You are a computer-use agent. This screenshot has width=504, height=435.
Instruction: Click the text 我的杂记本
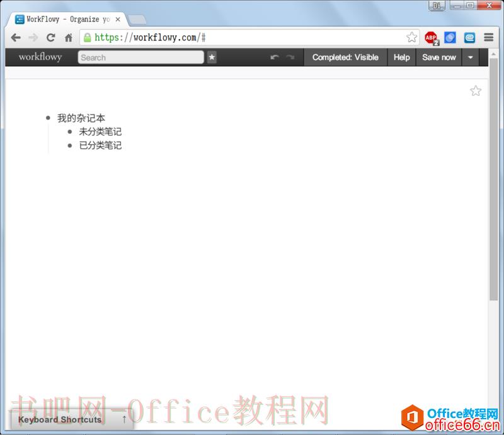point(81,118)
